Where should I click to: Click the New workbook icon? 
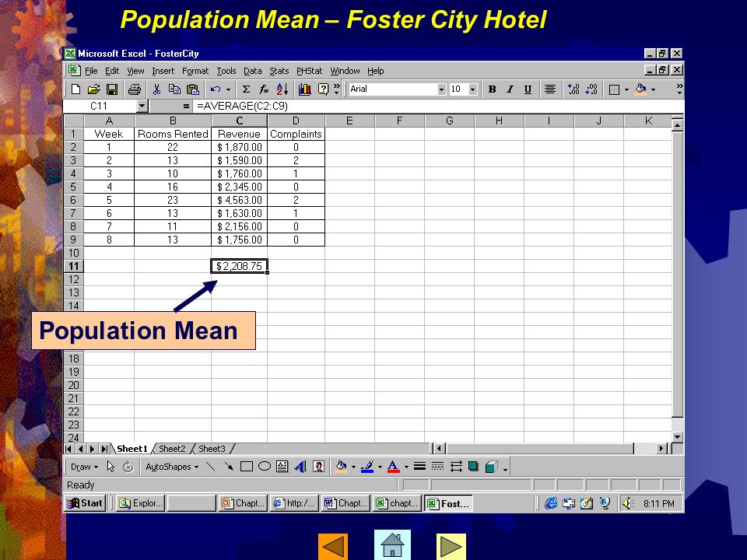point(75,89)
